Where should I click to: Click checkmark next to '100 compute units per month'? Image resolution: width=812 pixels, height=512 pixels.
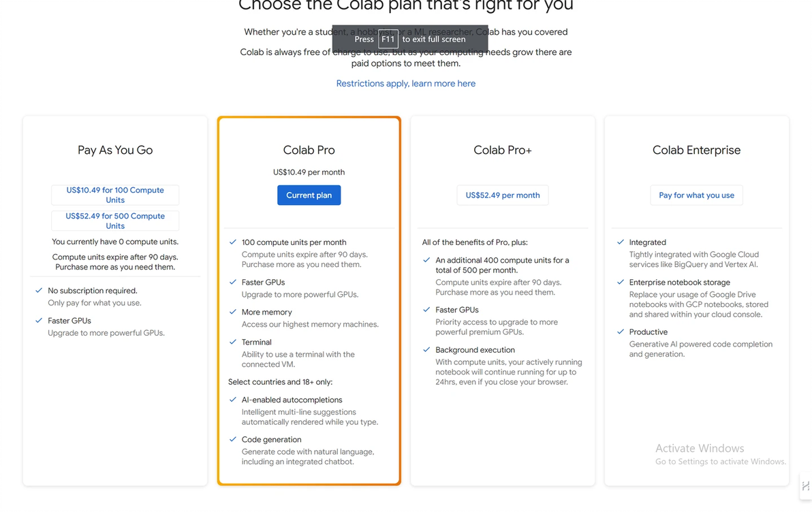(x=233, y=242)
